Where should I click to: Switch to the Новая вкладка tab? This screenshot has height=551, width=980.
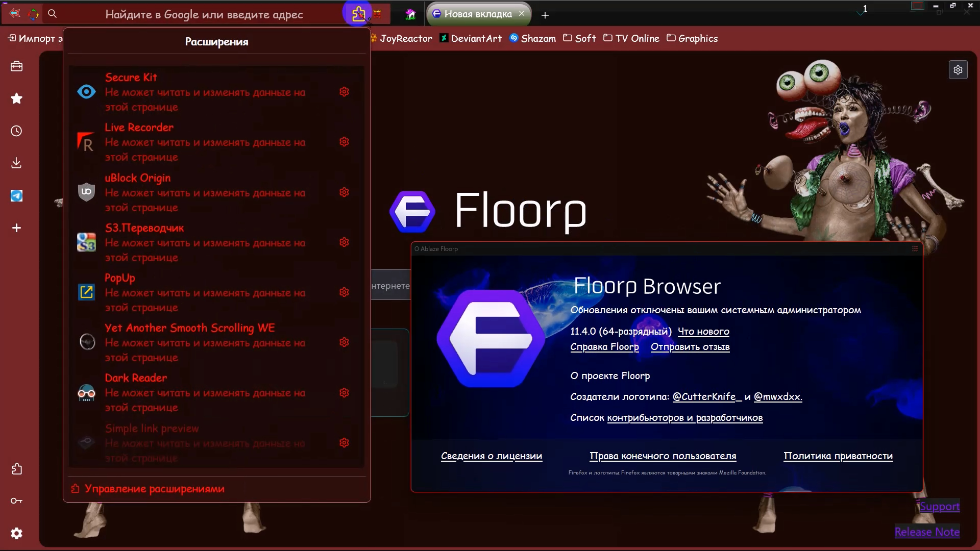coord(478,14)
